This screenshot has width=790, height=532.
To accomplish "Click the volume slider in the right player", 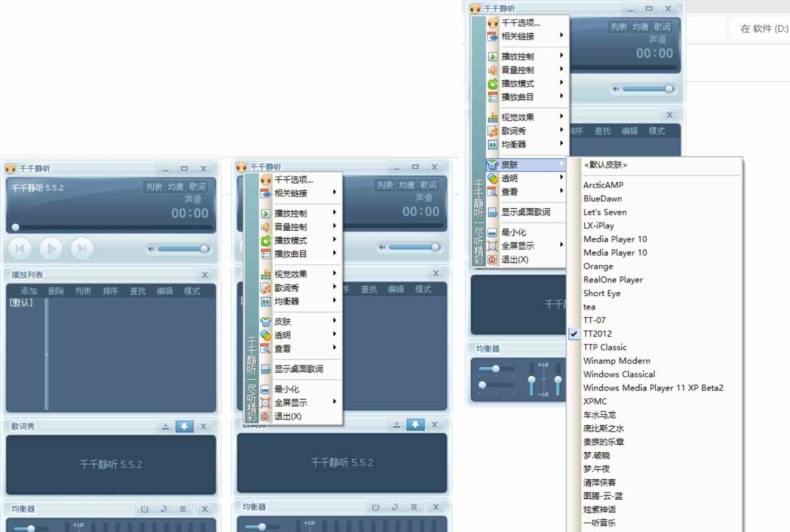I will point(648,89).
